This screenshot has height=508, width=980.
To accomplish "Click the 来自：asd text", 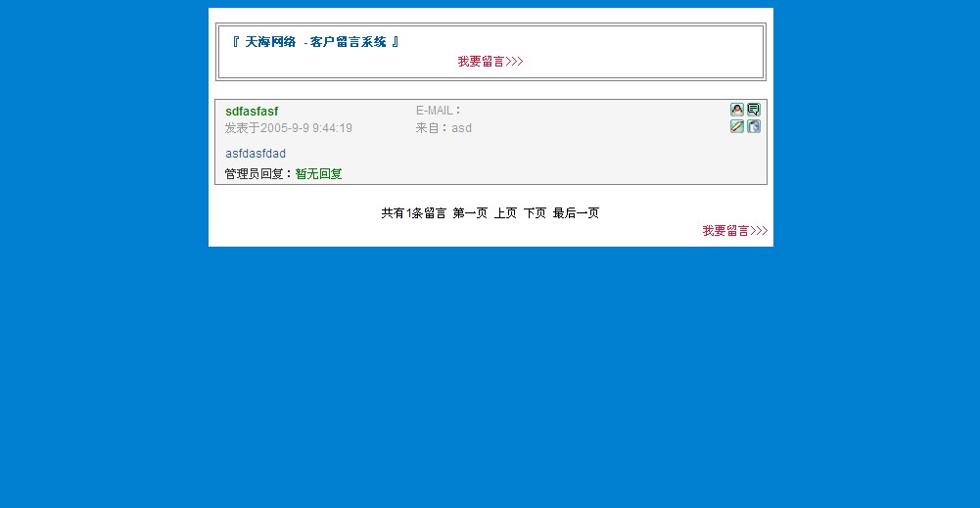I will (x=443, y=128).
